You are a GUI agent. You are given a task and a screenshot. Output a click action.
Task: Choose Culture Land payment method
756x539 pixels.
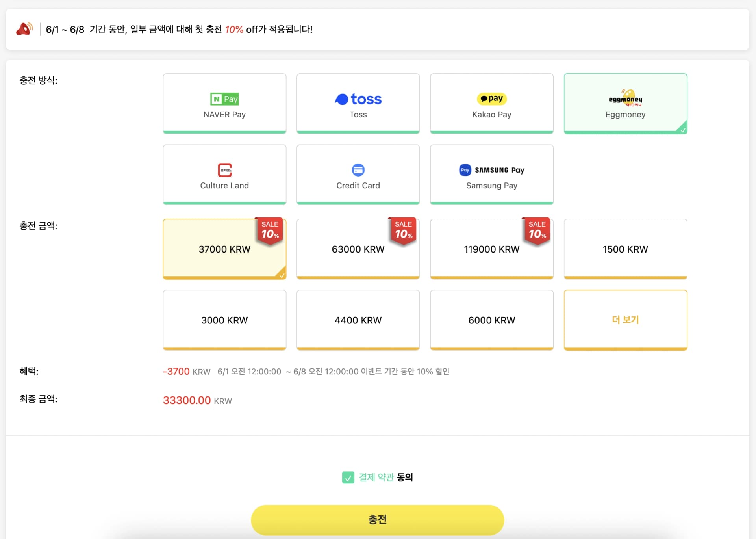pyautogui.click(x=224, y=175)
